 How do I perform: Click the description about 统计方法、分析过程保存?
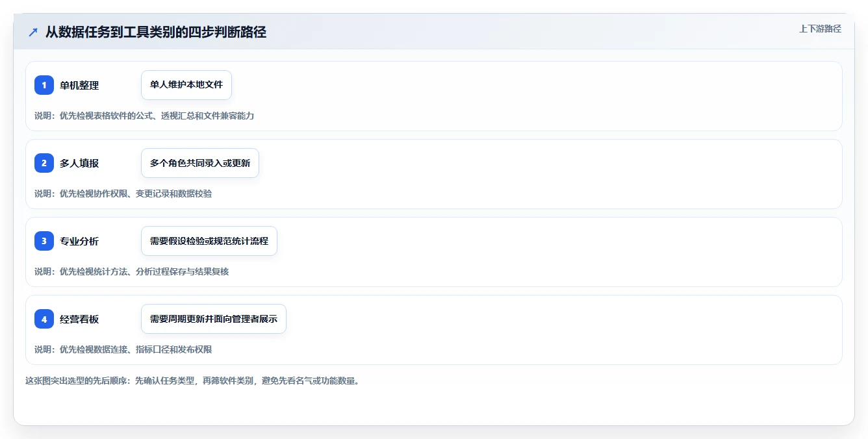tap(132, 271)
